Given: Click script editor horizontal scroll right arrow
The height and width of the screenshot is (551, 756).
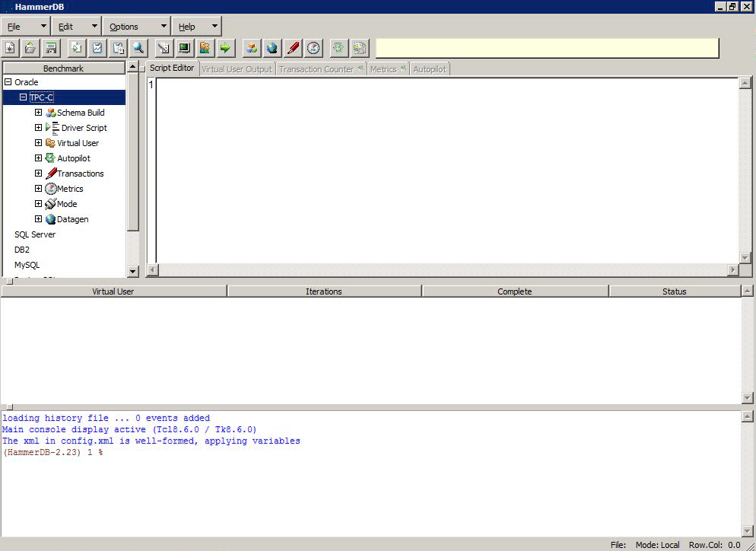Looking at the screenshot, I should (x=733, y=269).
